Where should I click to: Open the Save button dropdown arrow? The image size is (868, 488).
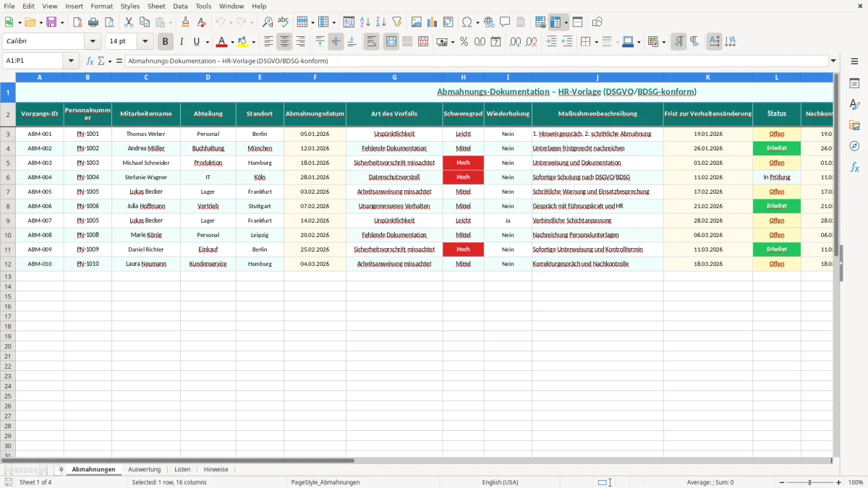(x=62, y=22)
